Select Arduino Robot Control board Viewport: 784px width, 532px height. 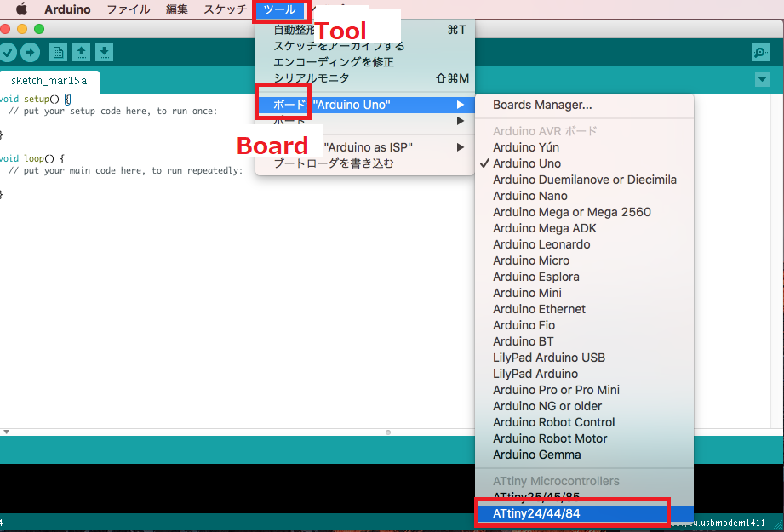coord(584,422)
